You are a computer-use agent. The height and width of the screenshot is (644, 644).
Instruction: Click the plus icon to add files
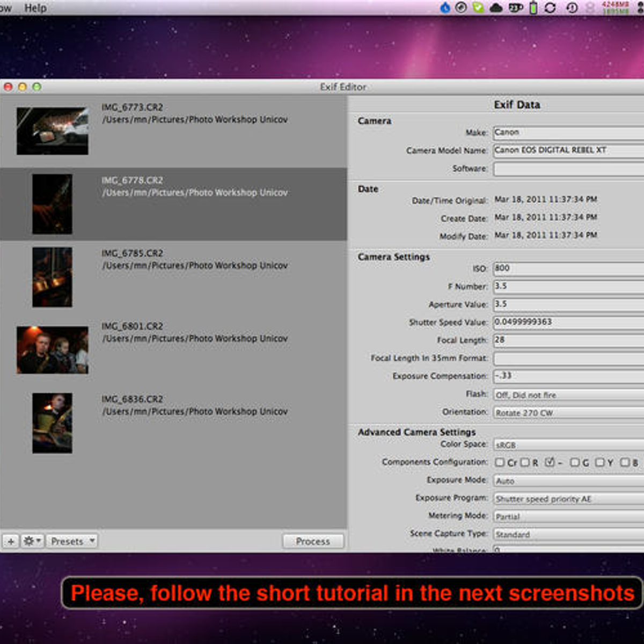11,541
